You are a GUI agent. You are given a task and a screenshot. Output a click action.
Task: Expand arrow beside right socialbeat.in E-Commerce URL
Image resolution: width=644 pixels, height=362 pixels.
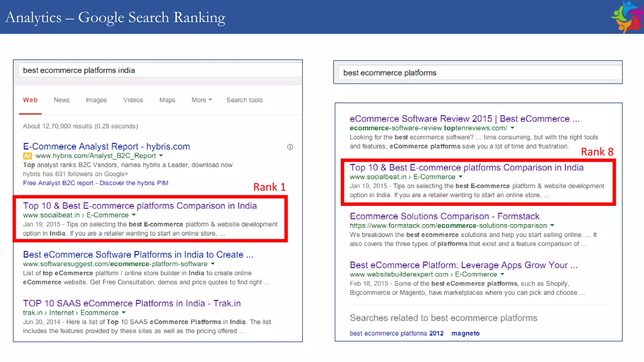pos(461,177)
